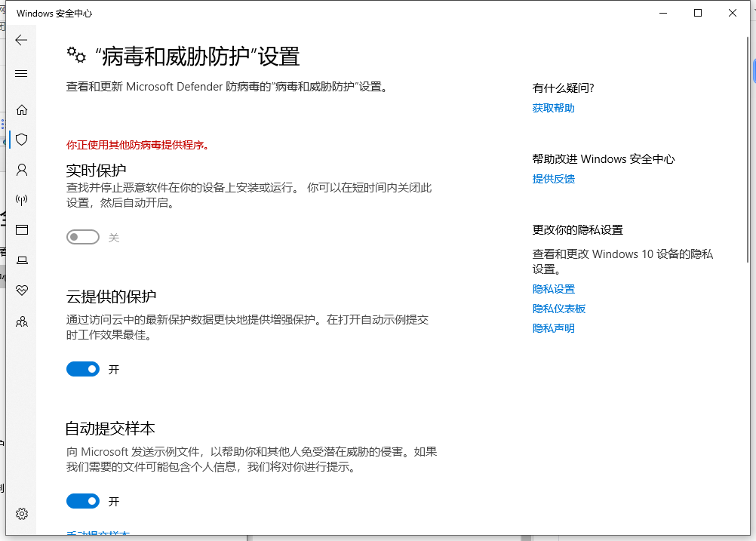756x541 pixels.
Task: Open device security laptop icon
Action: (x=22, y=260)
